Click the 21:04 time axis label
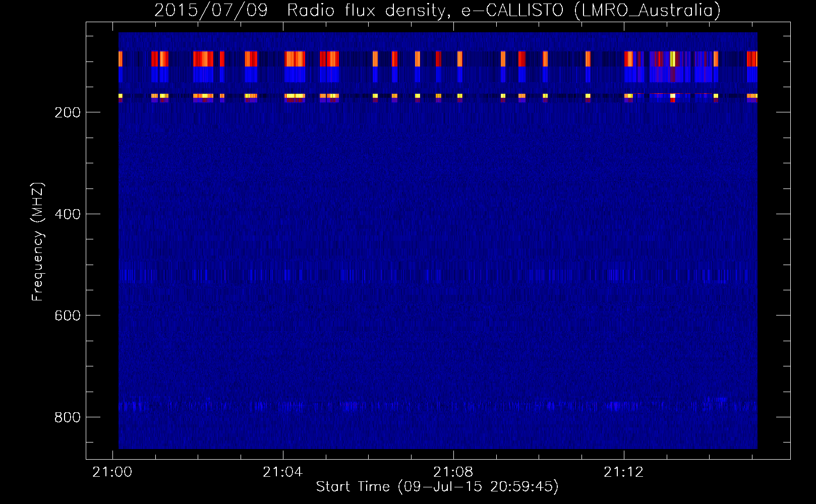The height and width of the screenshot is (504, 816). tap(283, 472)
